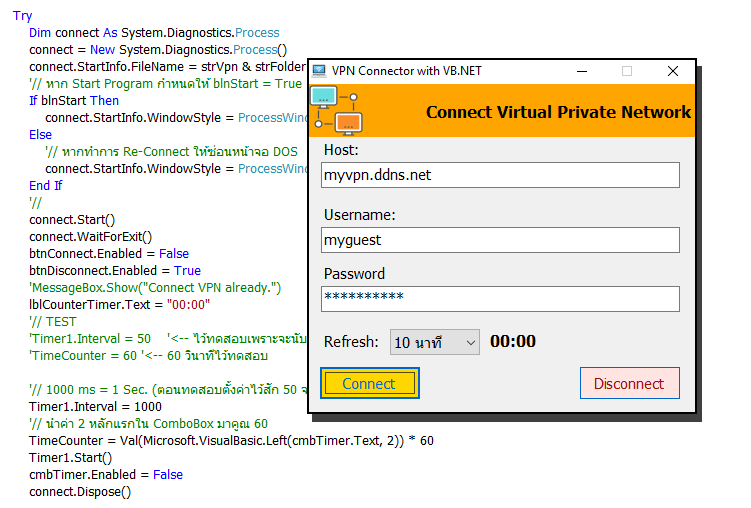The width and height of the screenshot is (751, 508).
Task: Click the connect.StartInfo.FileName code line
Action: (x=167, y=67)
